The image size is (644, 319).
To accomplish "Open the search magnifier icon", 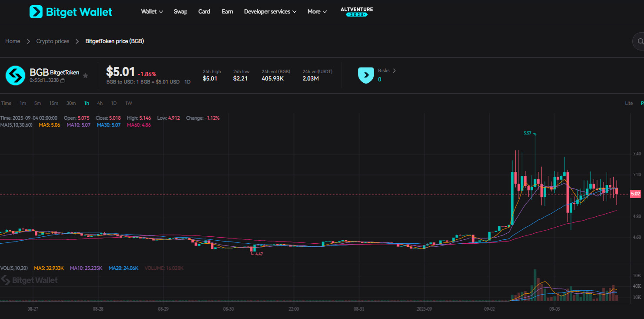I will click(640, 41).
